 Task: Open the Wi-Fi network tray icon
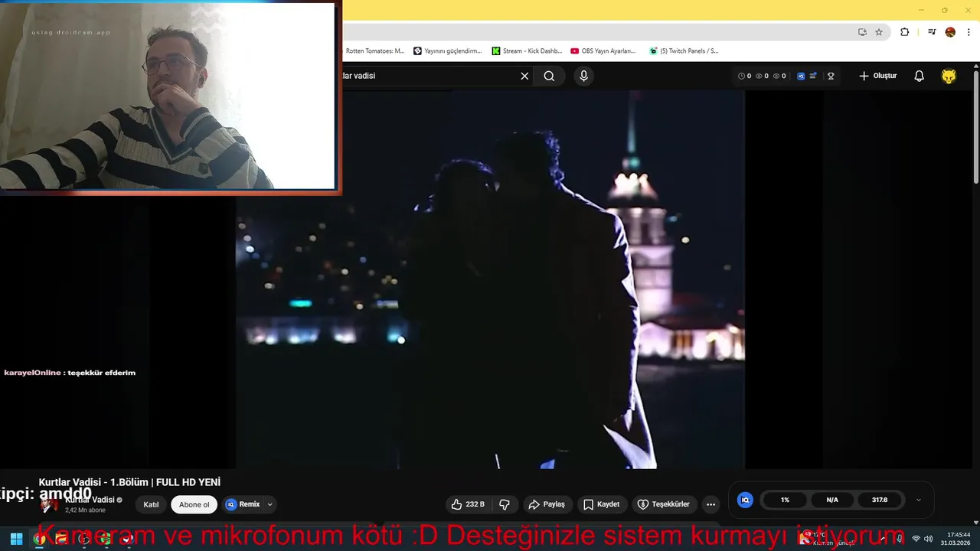tap(916, 539)
